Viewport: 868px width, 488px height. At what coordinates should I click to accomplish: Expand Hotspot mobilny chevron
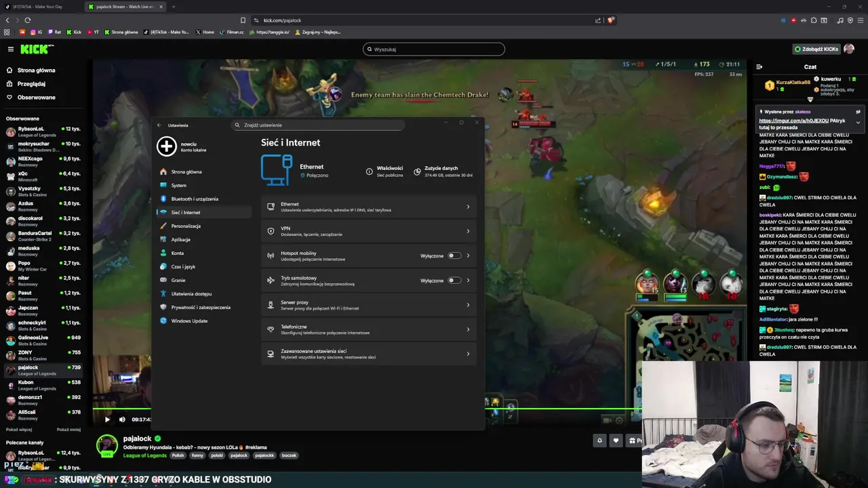(x=468, y=256)
